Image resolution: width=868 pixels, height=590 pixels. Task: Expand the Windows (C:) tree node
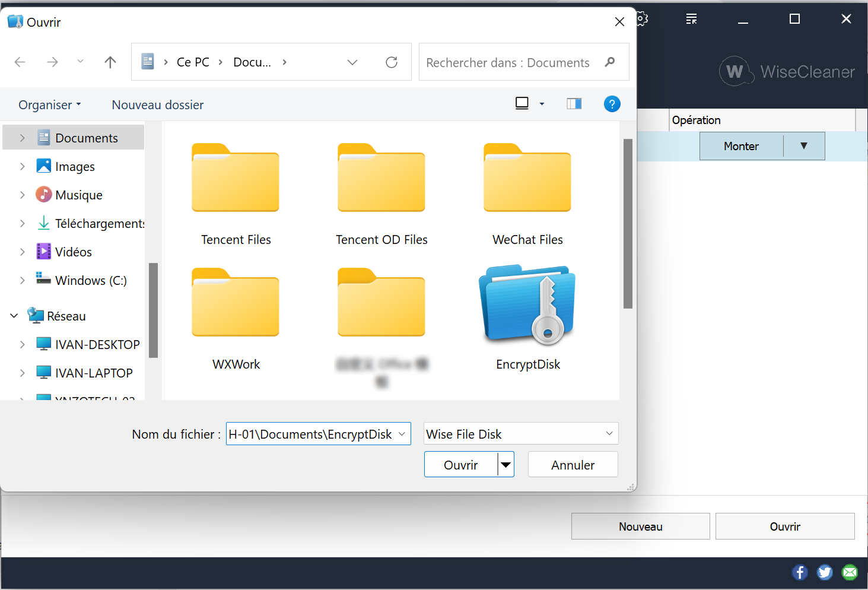pos(23,280)
